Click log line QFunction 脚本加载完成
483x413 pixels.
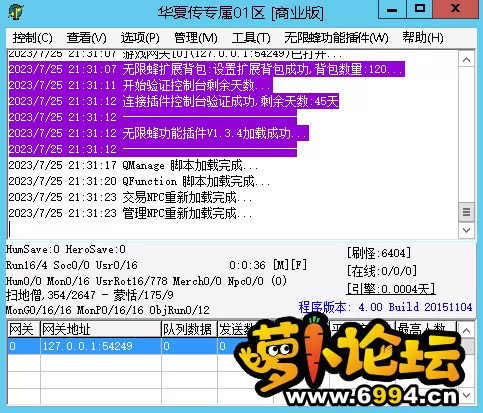[x=139, y=181]
